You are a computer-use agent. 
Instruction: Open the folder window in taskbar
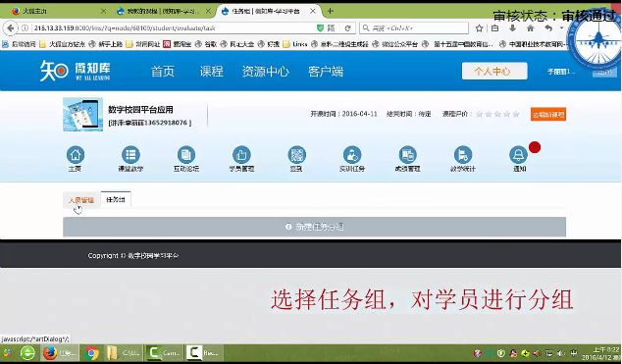[124, 352]
